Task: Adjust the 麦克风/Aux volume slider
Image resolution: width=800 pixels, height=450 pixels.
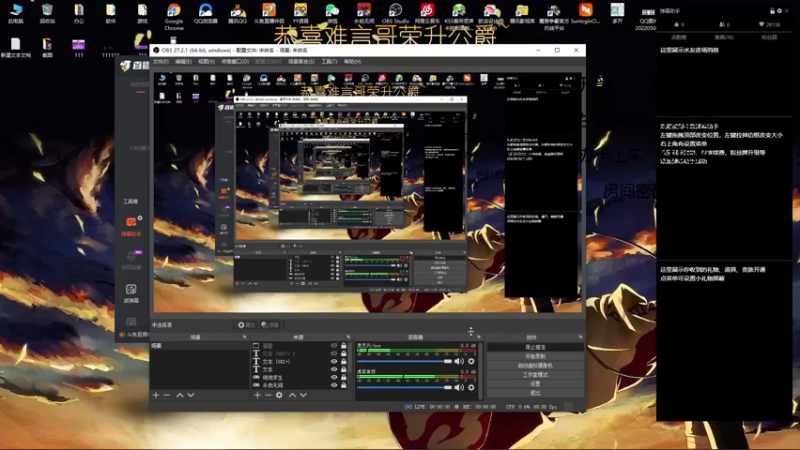Action: [x=404, y=361]
